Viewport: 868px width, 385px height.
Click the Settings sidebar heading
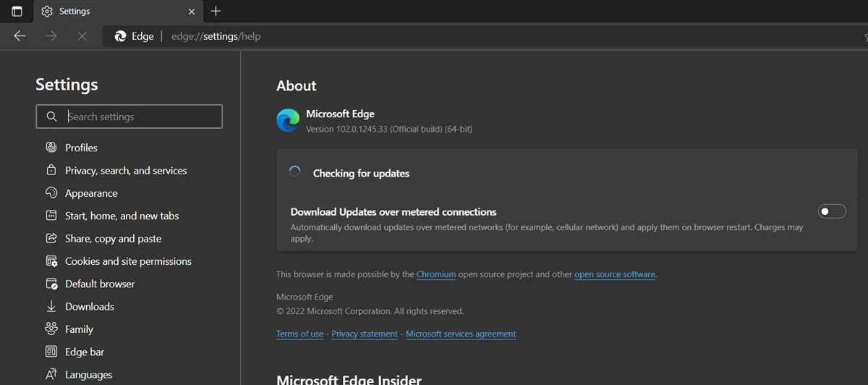[67, 85]
